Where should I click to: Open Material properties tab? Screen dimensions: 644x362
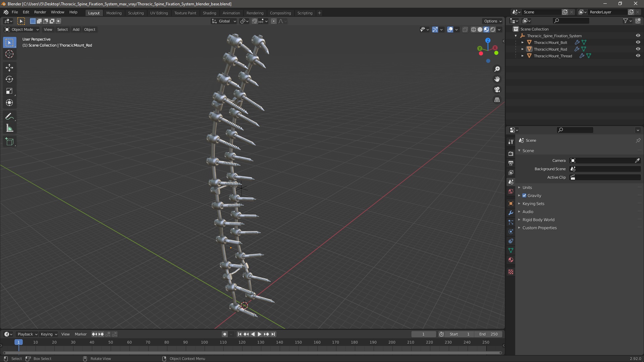(511, 260)
